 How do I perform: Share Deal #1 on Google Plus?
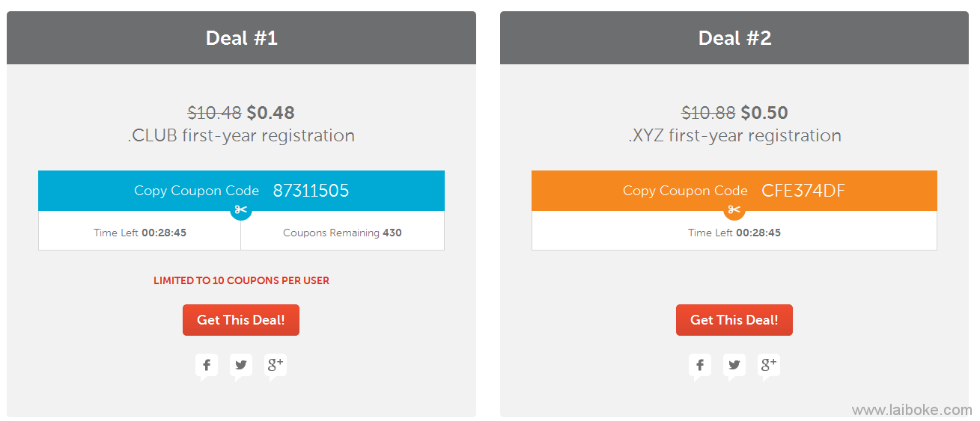276,366
